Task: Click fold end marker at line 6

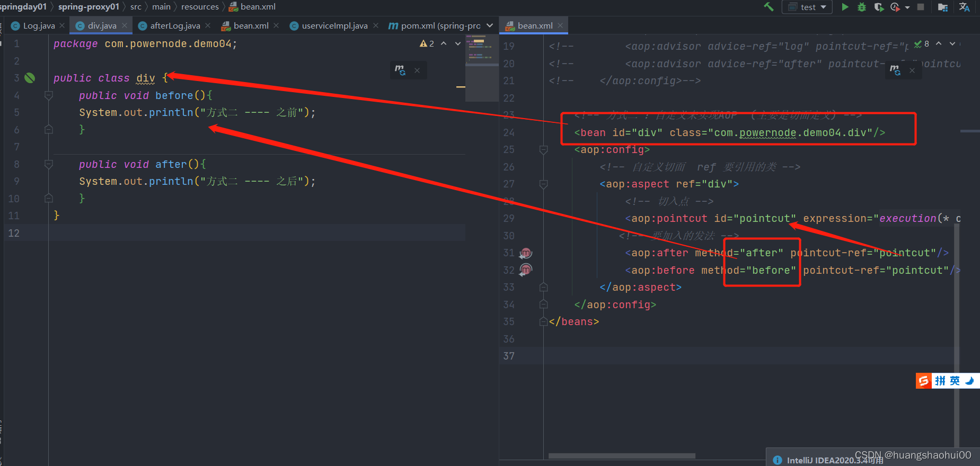Action: pyautogui.click(x=49, y=129)
